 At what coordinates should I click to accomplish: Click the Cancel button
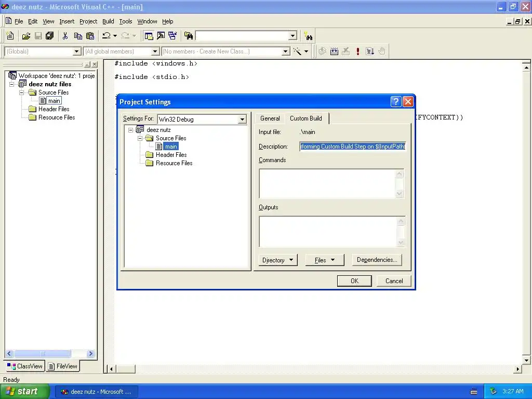point(394,281)
